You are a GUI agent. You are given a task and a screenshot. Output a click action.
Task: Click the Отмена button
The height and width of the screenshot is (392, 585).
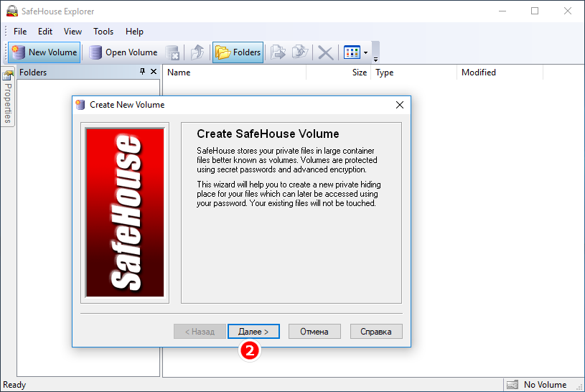coord(314,332)
